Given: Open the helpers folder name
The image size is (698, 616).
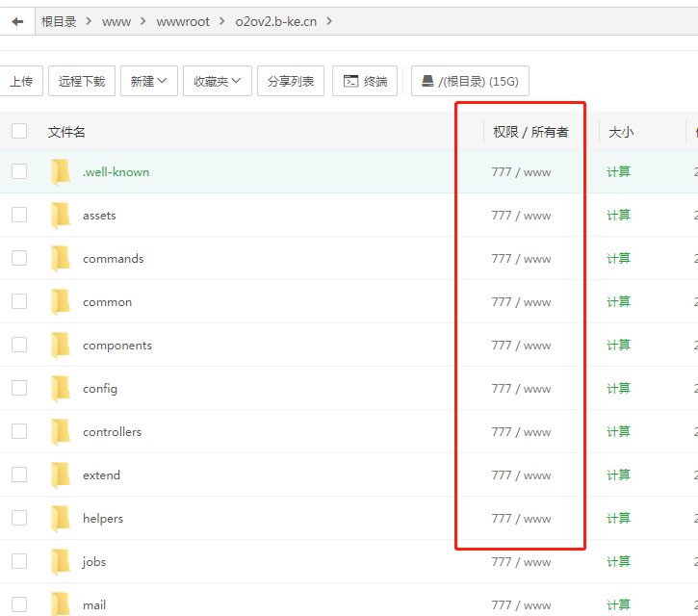Looking at the screenshot, I should [x=103, y=519].
